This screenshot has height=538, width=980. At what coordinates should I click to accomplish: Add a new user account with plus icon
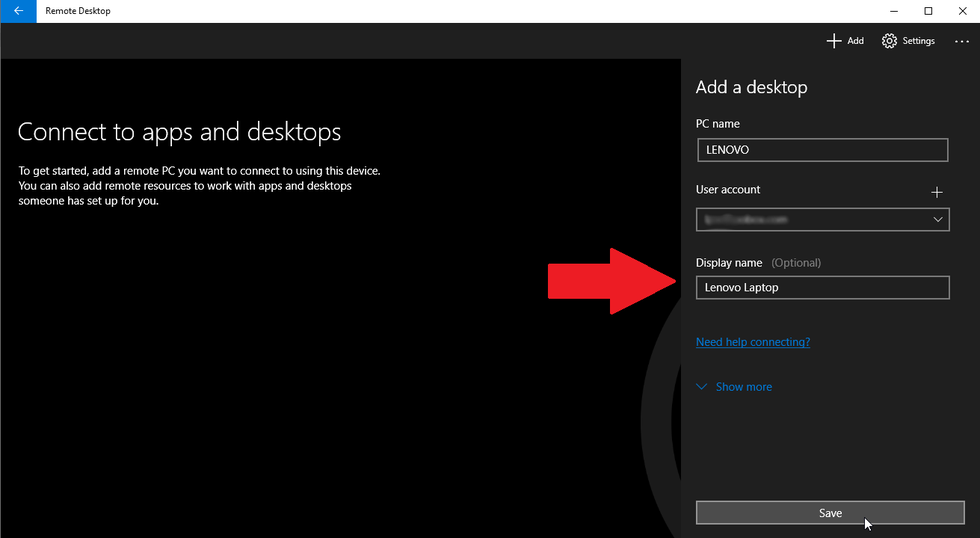(x=936, y=192)
